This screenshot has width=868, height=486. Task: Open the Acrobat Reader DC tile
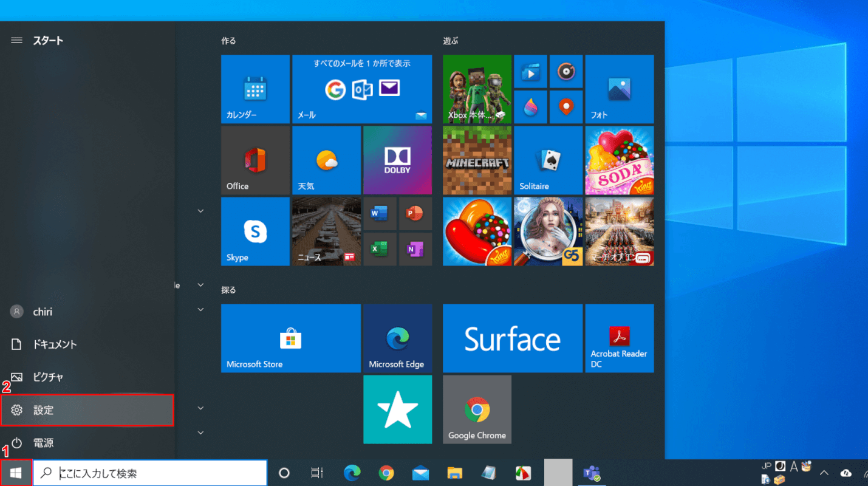tap(620, 338)
